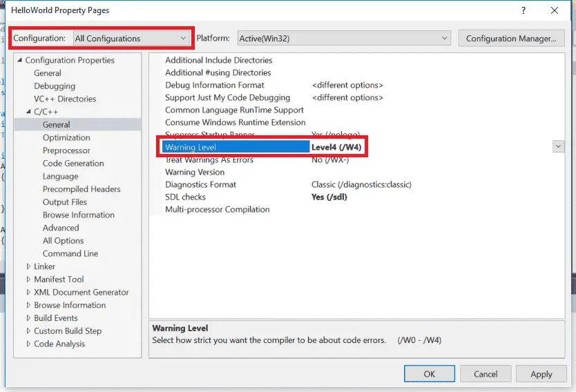Open the Platform dropdown
This screenshot has height=392, width=576.
pyautogui.click(x=343, y=39)
